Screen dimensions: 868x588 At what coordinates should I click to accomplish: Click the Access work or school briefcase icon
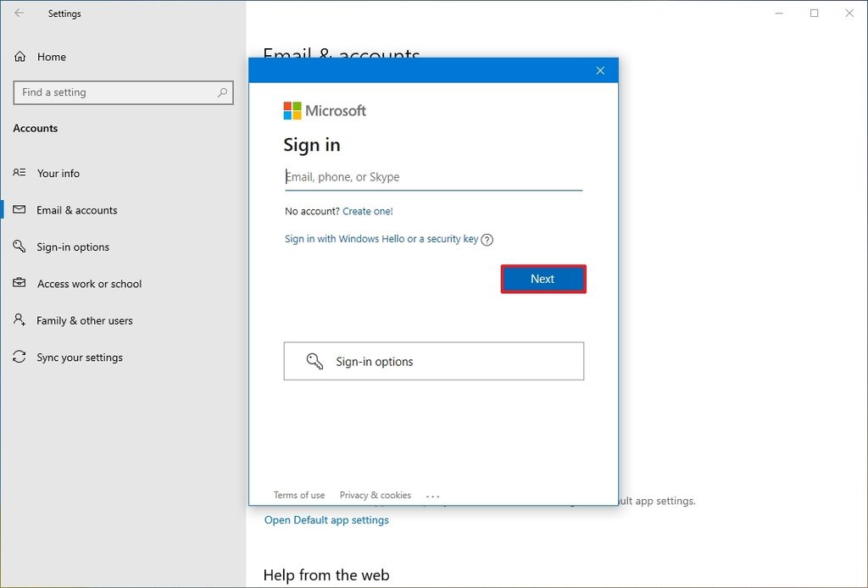coord(19,284)
